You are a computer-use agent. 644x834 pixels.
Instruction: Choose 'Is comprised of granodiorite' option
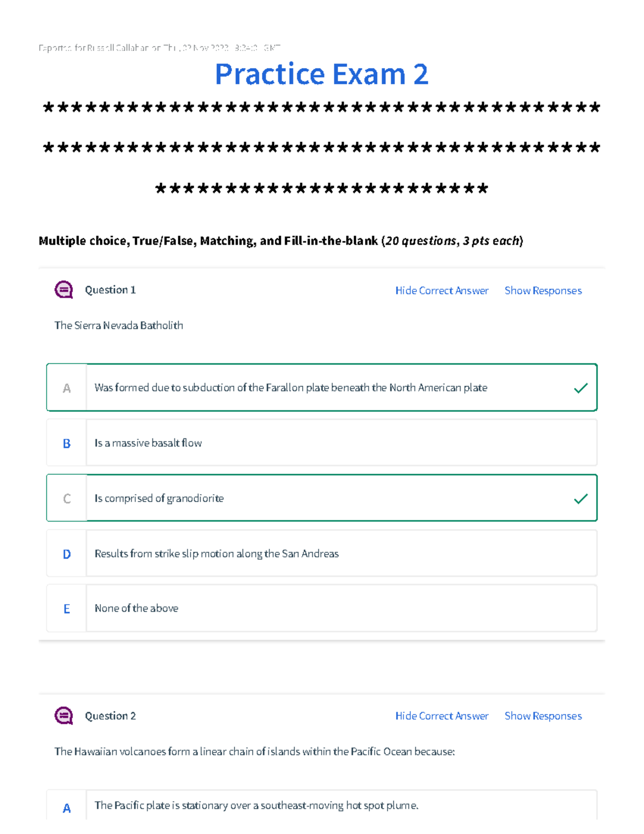pos(159,498)
